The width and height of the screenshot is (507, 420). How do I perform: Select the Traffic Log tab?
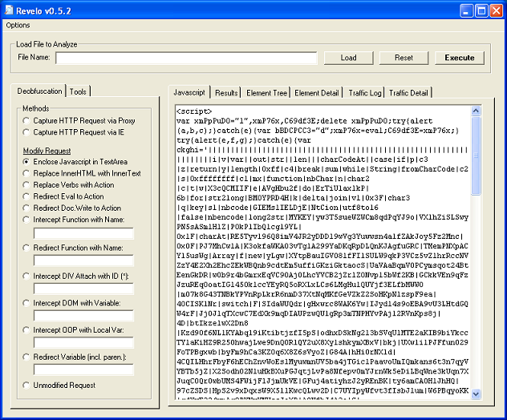(366, 93)
